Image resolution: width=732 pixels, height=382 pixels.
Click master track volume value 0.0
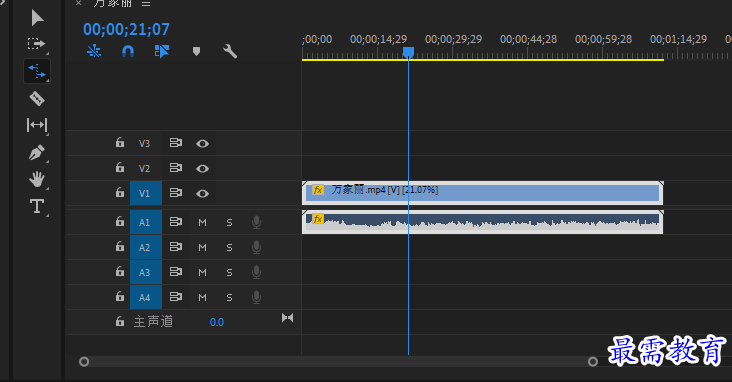217,322
